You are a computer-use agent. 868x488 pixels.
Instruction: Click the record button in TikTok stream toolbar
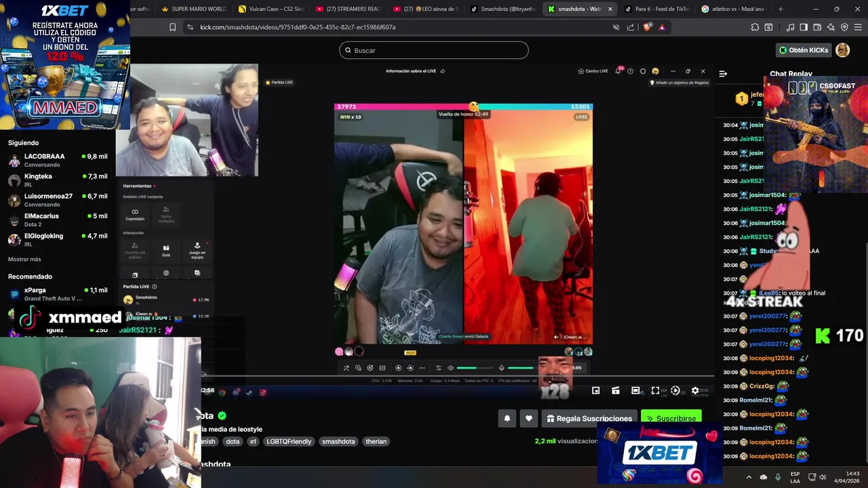point(398,368)
